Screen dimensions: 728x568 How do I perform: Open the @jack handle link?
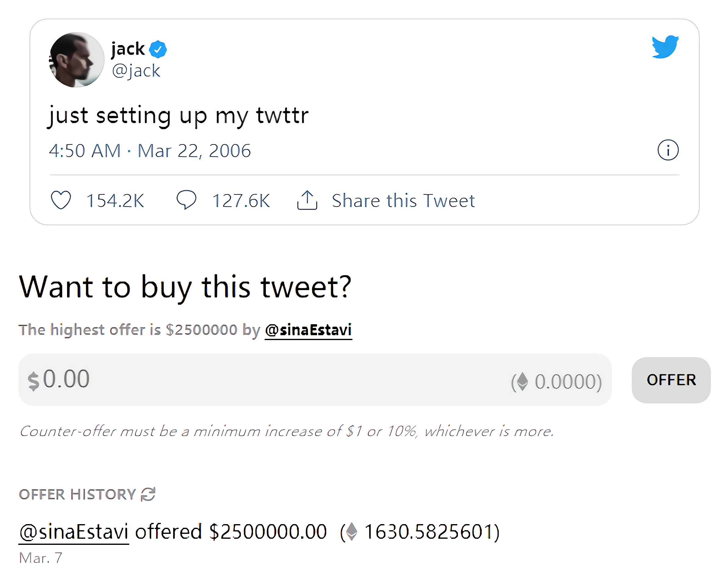pyautogui.click(x=136, y=71)
